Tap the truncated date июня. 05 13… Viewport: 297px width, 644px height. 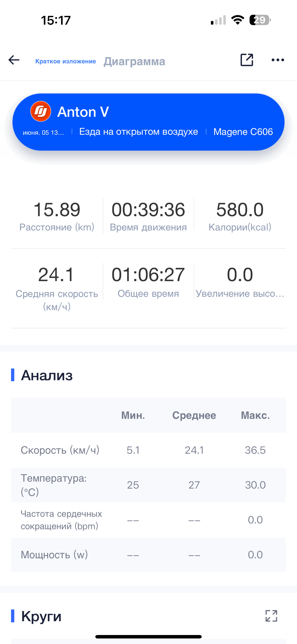[x=44, y=132]
